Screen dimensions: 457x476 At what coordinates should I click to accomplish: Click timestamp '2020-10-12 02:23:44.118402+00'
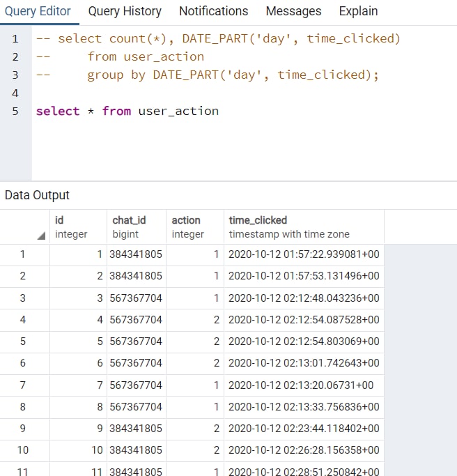(x=304, y=429)
